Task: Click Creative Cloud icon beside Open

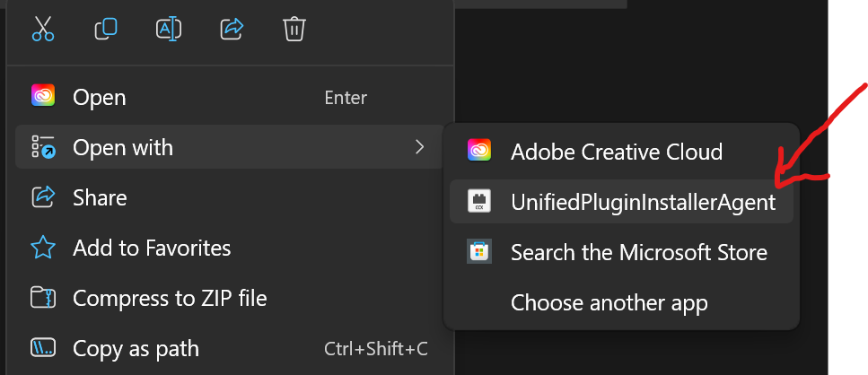Action: coord(42,95)
